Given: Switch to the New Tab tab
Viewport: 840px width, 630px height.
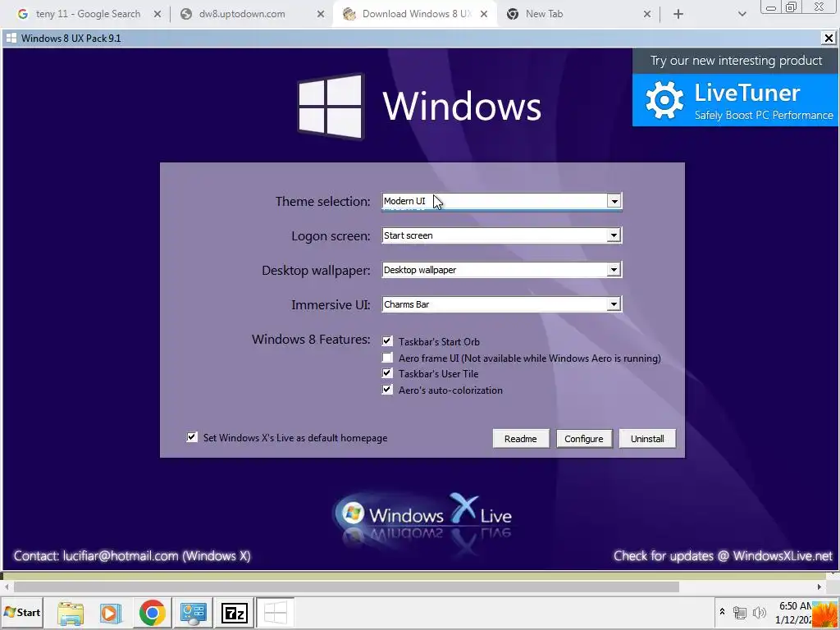Looking at the screenshot, I should coord(545,14).
